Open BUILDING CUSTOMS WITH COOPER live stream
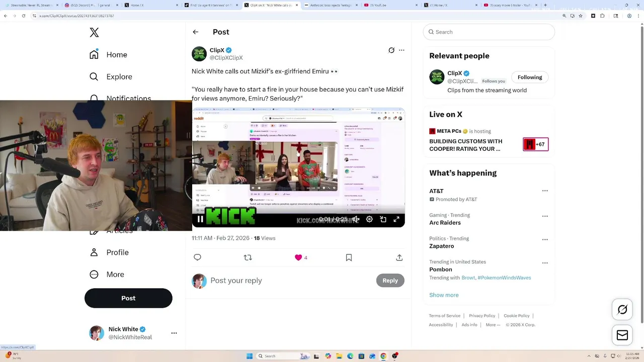This screenshot has height=362, width=644. click(x=465, y=145)
